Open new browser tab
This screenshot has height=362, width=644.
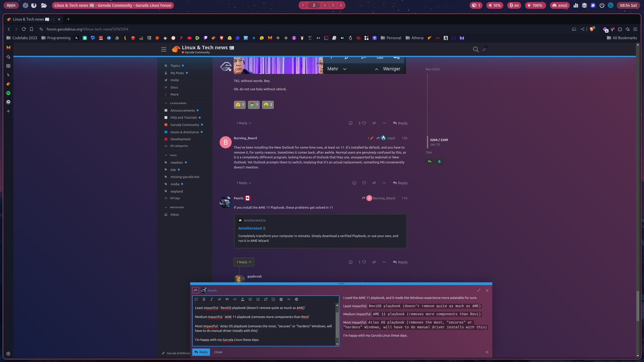(x=68, y=19)
